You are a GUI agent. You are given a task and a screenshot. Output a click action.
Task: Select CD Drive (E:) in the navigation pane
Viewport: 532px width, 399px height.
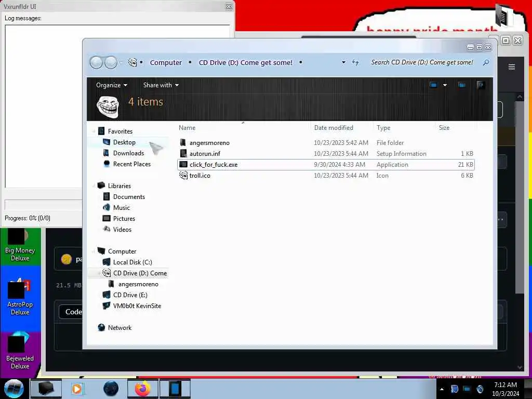(130, 295)
